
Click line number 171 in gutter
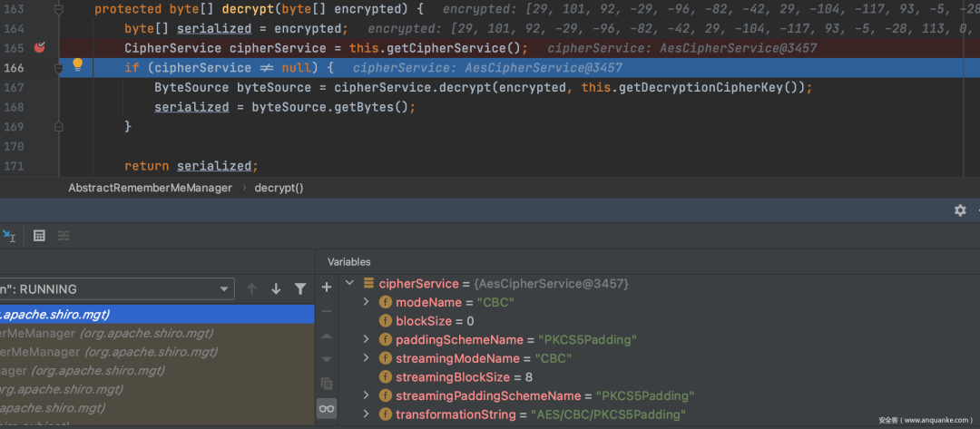[14, 166]
